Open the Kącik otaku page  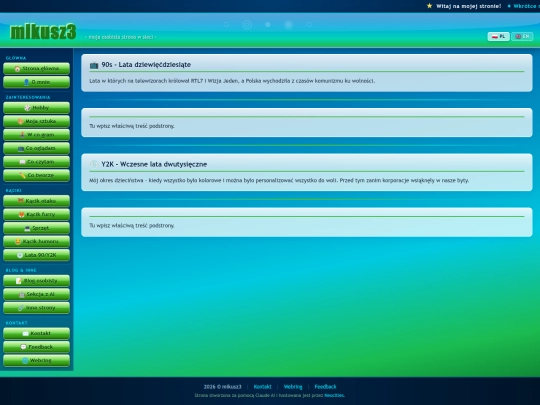pos(36,201)
